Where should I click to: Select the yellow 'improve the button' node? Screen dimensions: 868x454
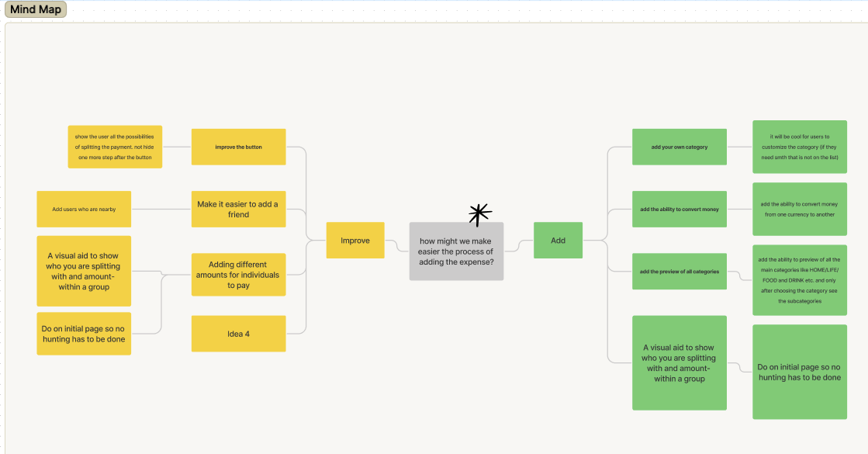[x=238, y=147]
